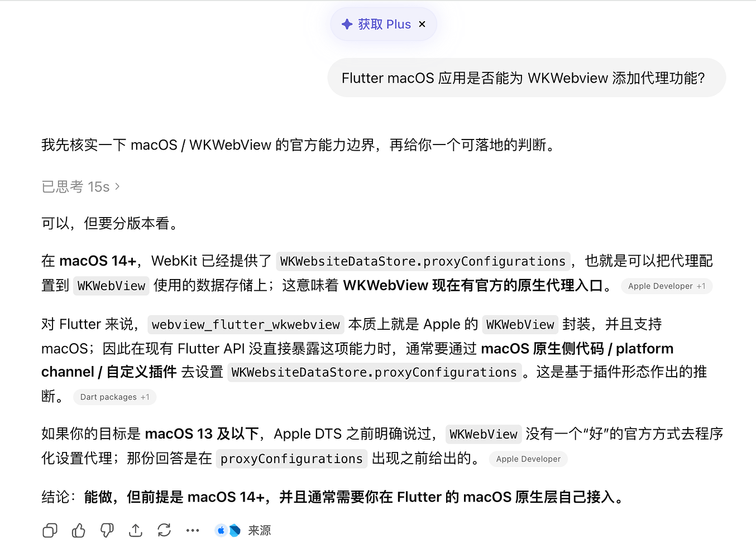This screenshot has width=756, height=558.
Task: Open the Apple Developer +1 citation
Action: click(667, 286)
